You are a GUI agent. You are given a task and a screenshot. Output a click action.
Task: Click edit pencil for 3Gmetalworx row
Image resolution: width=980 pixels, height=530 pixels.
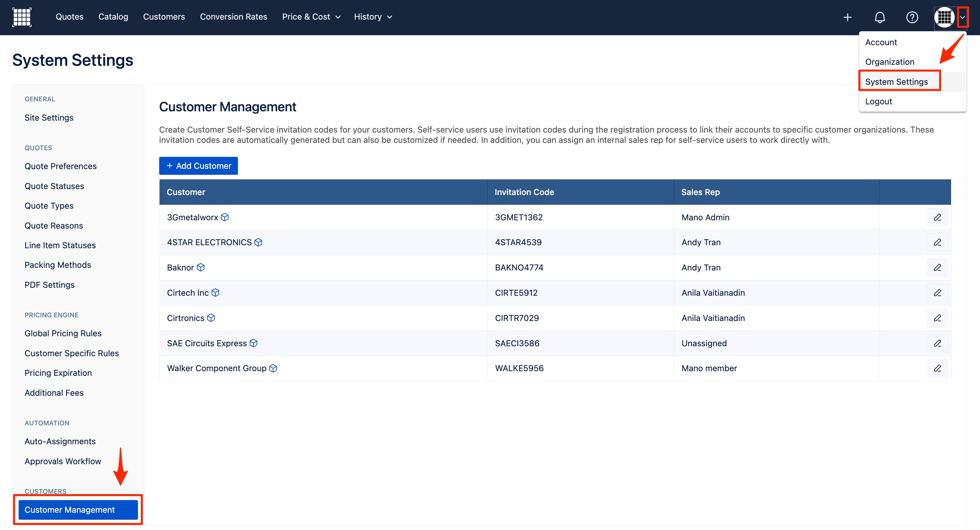tap(937, 217)
